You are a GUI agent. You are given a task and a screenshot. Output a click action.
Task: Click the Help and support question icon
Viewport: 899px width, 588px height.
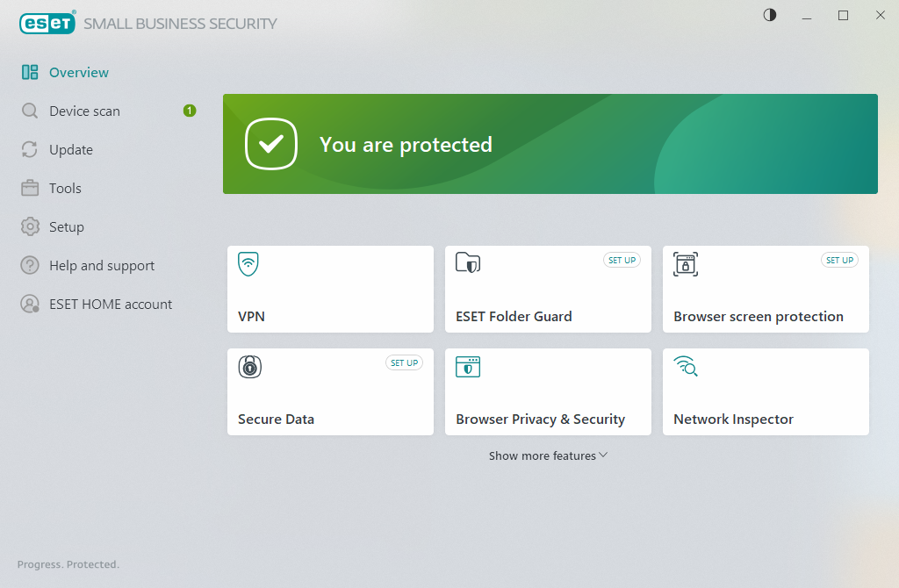pos(30,265)
